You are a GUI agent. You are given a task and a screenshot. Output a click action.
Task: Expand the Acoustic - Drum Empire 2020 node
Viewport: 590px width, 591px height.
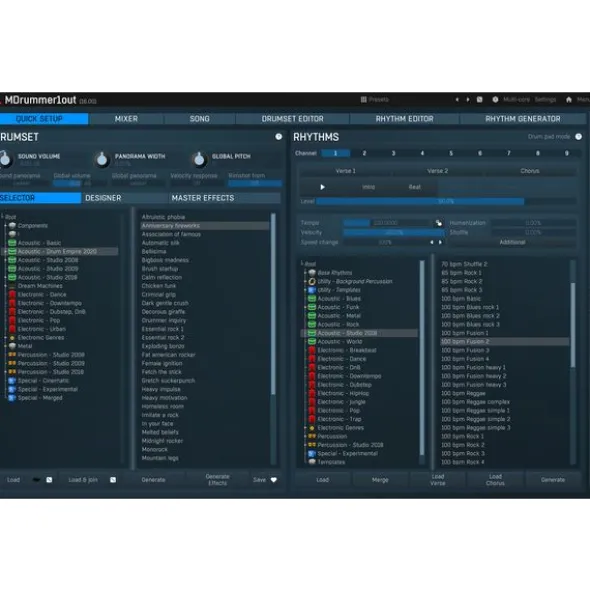(5, 251)
